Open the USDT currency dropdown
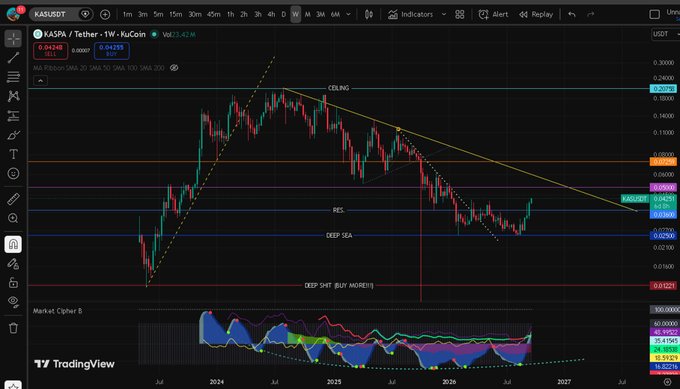 (x=666, y=34)
